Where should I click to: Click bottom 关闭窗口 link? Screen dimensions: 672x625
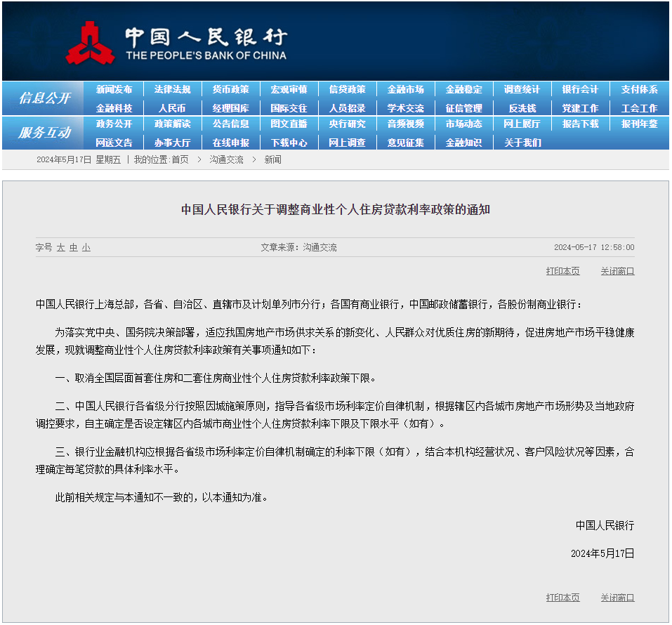617,597
